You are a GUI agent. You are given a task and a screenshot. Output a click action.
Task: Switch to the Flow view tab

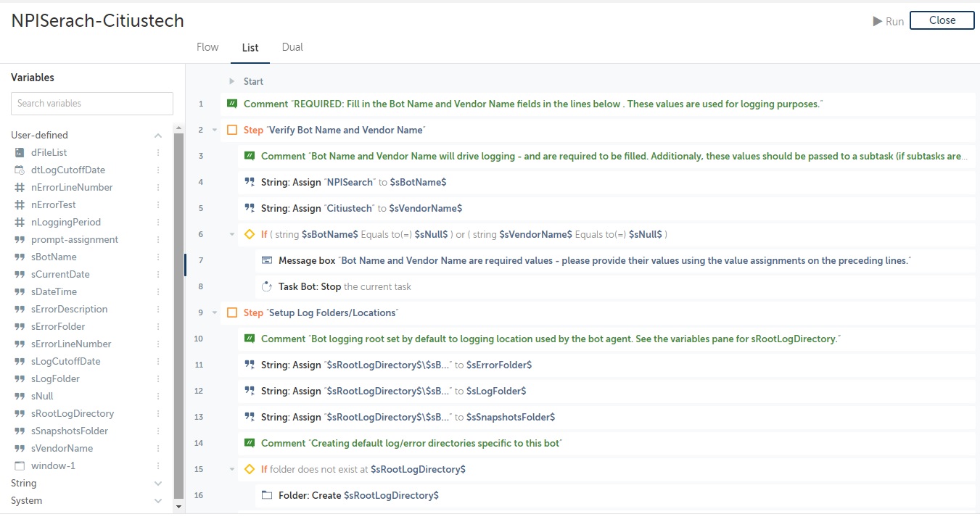point(207,47)
